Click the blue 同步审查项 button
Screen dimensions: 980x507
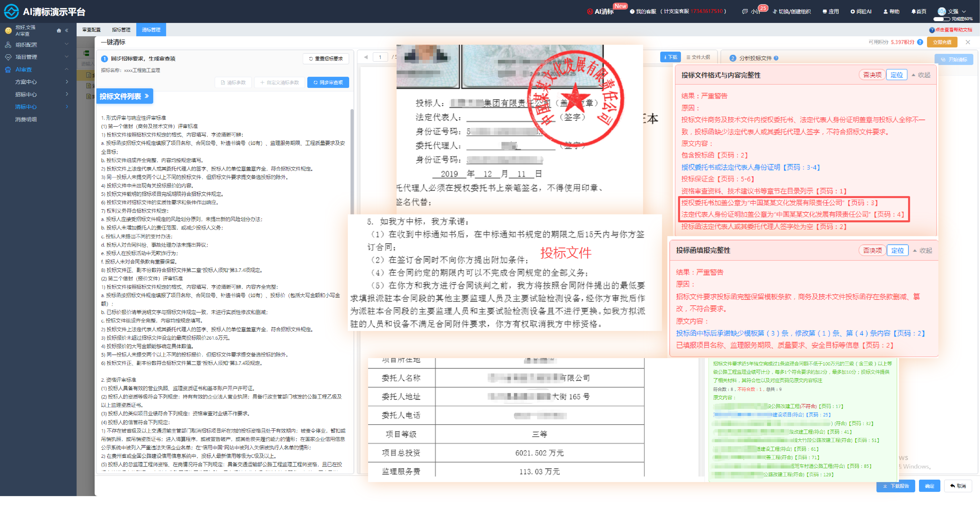pyautogui.click(x=328, y=83)
